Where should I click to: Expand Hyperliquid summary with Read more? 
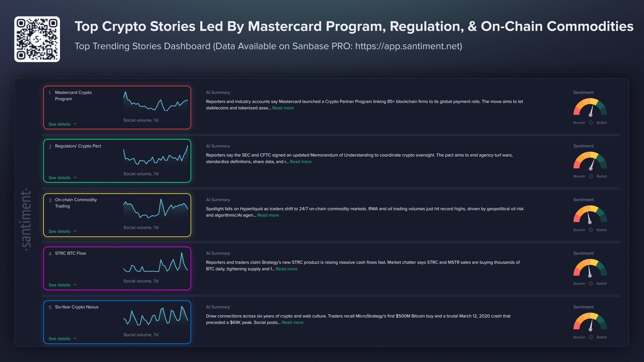(268, 215)
